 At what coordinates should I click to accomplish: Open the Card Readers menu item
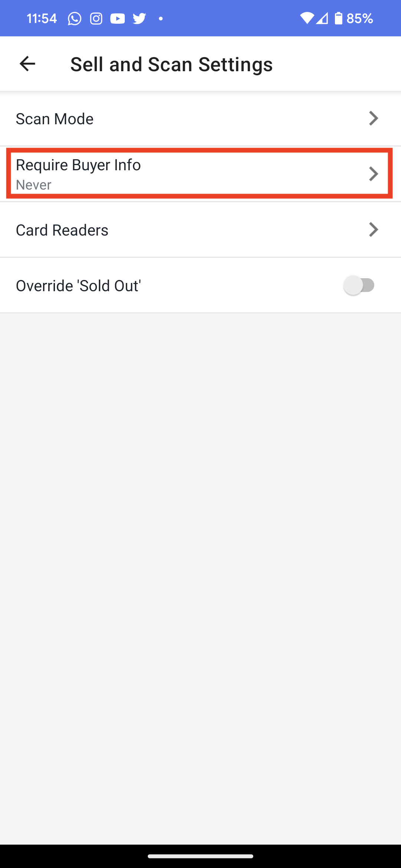pyautogui.click(x=200, y=230)
